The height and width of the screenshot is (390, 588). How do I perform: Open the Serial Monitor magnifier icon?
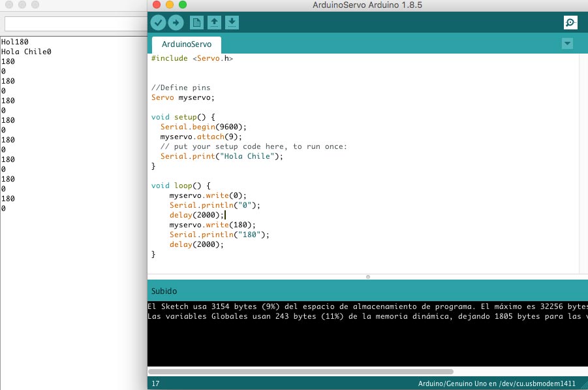570,22
